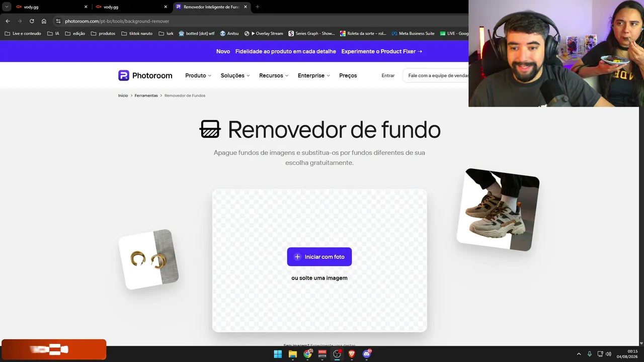Click the Photoroom logo icon
644x362 pixels.
tap(124, 75)
